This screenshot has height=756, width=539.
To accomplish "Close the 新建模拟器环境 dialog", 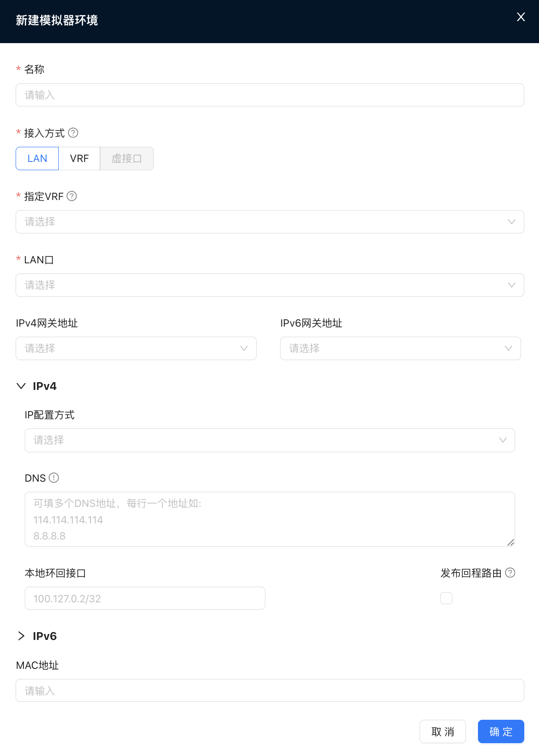I will click(521, 17).
